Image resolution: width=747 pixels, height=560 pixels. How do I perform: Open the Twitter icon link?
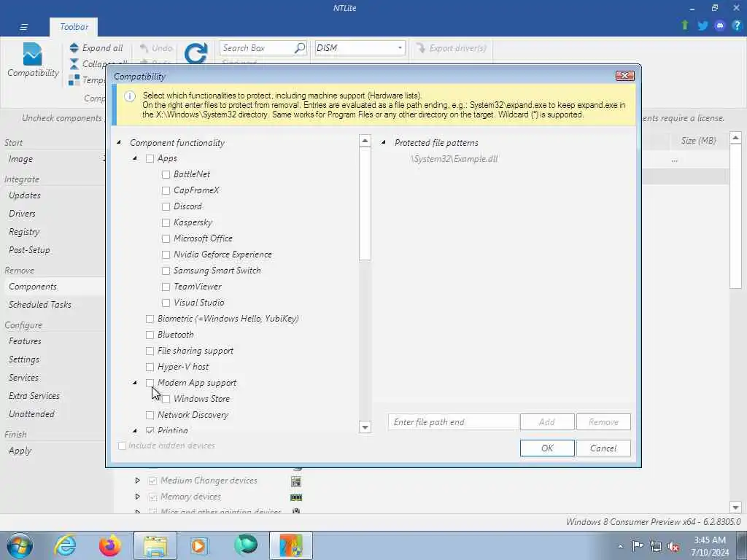[x=703, y=26]
